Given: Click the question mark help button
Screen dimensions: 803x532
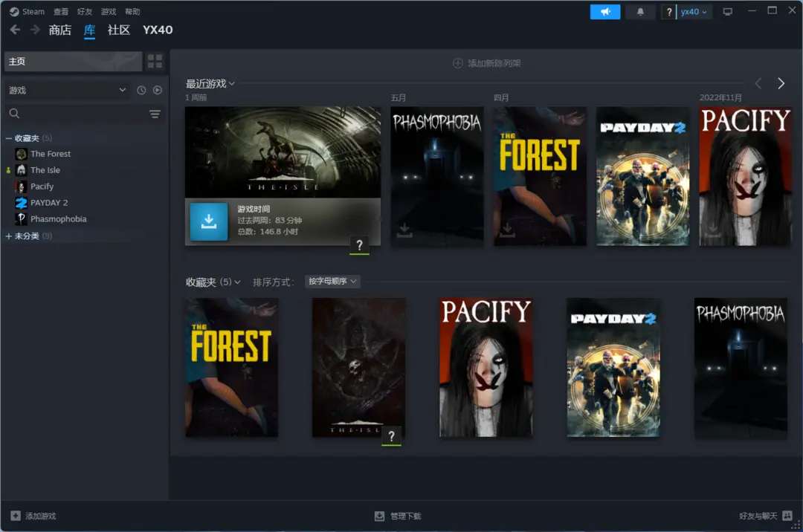Looking at the screenshot, I should pyautogui.click(x=669, y=12).
